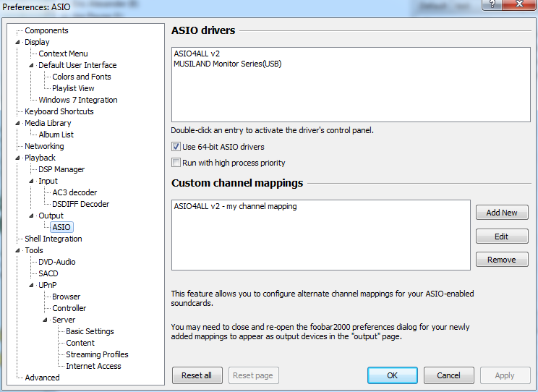The image size is (538, 392).
Task: Collapse the Input tree node
Action: pos(31,181)
